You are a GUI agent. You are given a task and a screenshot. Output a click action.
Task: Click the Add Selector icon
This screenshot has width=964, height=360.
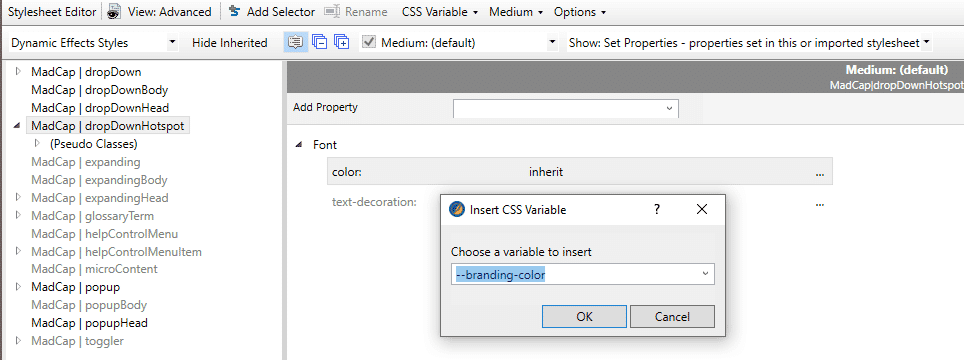[x=234, y=11]
